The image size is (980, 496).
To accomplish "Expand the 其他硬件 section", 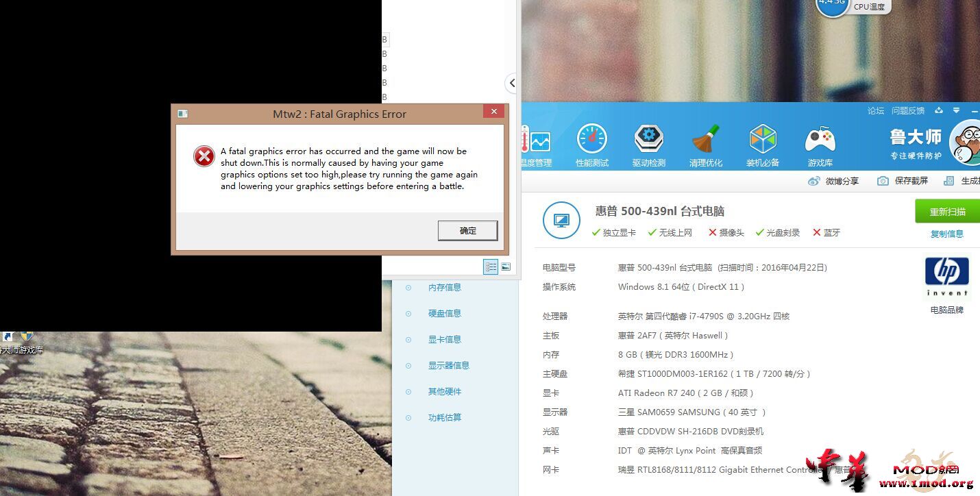I will [444, 391].
